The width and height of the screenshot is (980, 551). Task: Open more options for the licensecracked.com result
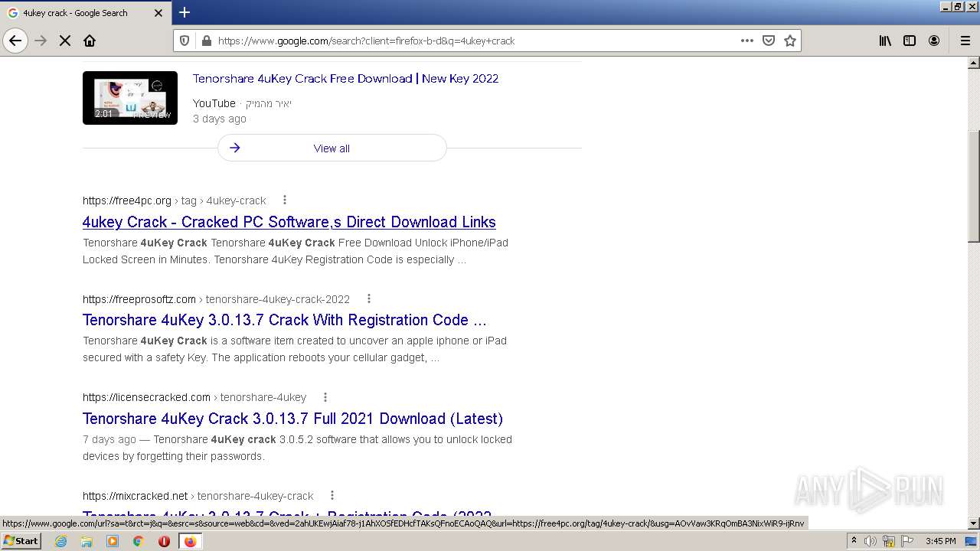coord(325,397)
